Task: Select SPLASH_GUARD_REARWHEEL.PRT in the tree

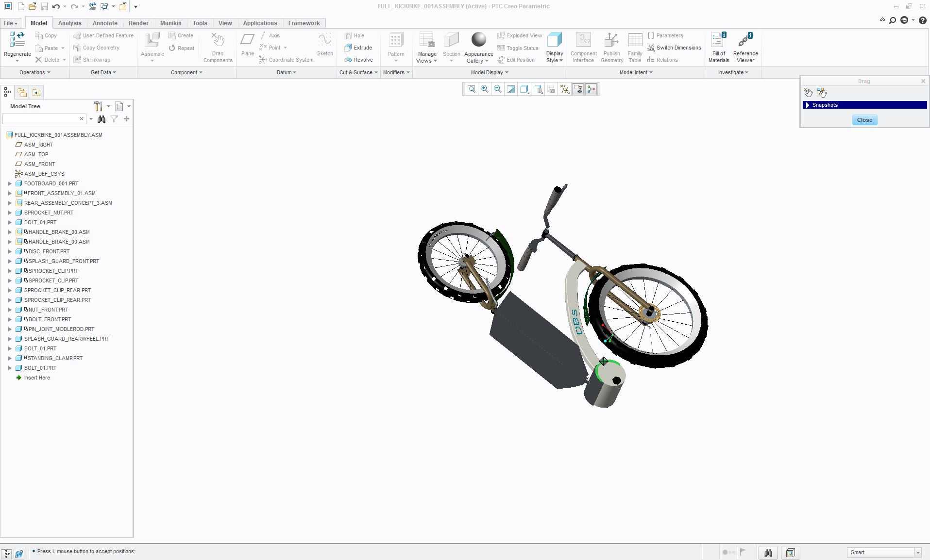Action: coord(67,339)
